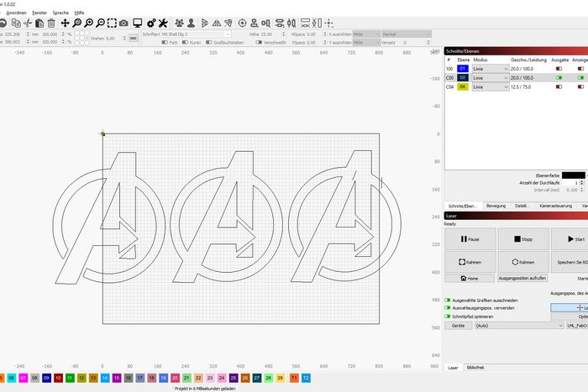The height and width of the screenshot is (392, 588).
Task: Click the Zoom to page icon
Action: 77,24
